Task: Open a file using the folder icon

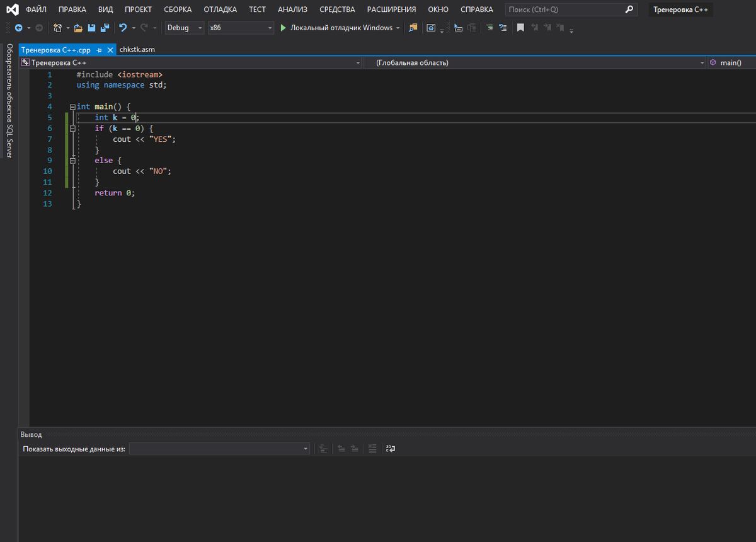Action: [x=78, y=28]
